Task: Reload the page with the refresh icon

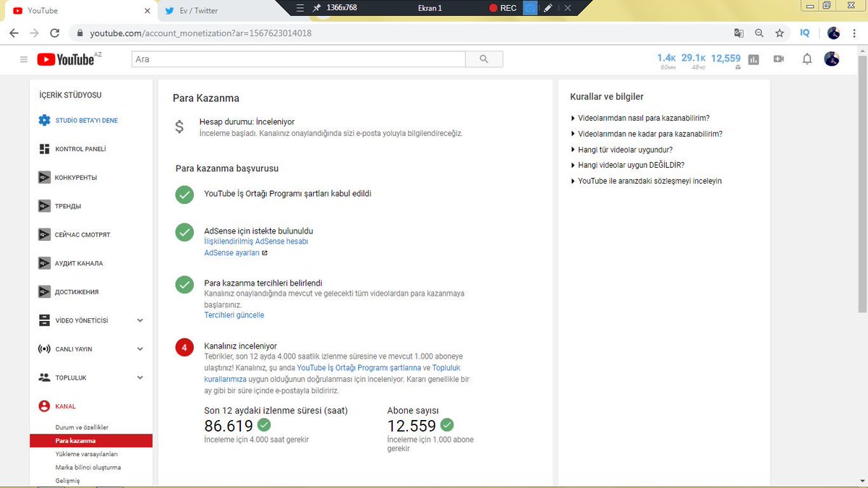Action: 55,33
